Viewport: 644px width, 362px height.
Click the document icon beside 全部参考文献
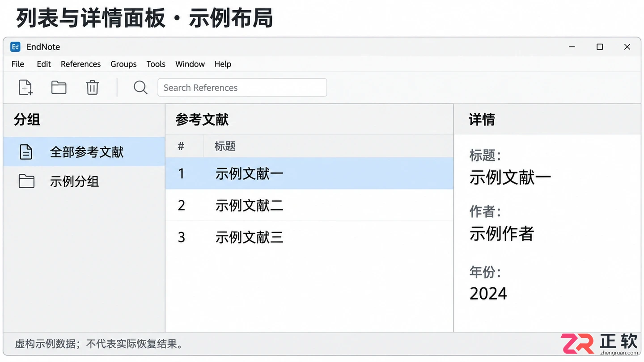point(26,152)
